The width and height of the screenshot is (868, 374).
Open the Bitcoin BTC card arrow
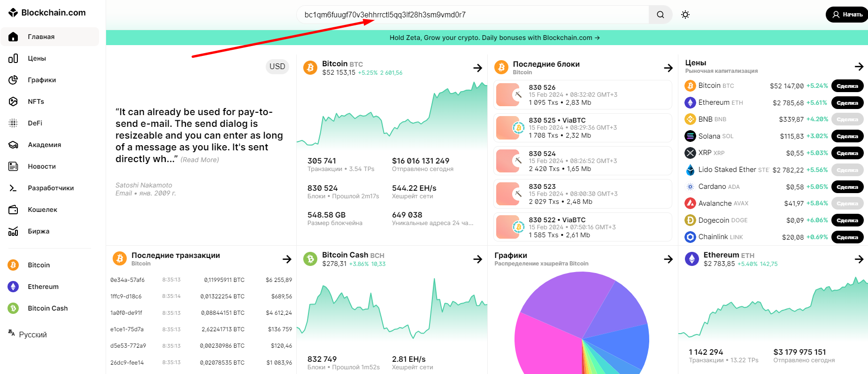(477, 68)
